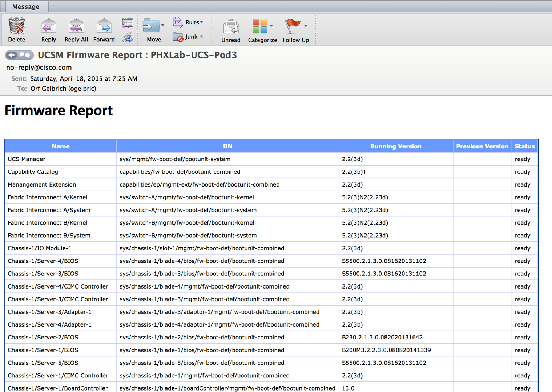
Task: Click version B200M3.2.2.3.0.080820141339
Action: pyautogui.click(x=386, y=350)
